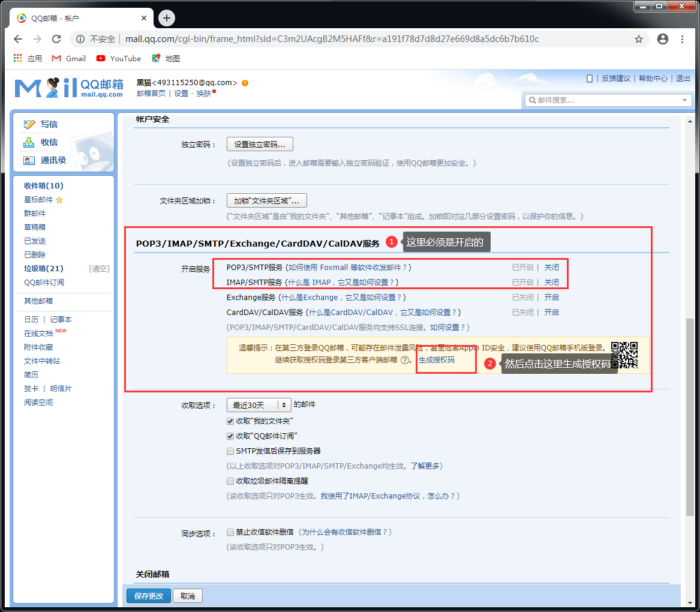The width and height of the screenshot is (700, 612).
Task: Toggle 收取"QQ邮件订阅" checkbox
Action: [x=230, y=436]
